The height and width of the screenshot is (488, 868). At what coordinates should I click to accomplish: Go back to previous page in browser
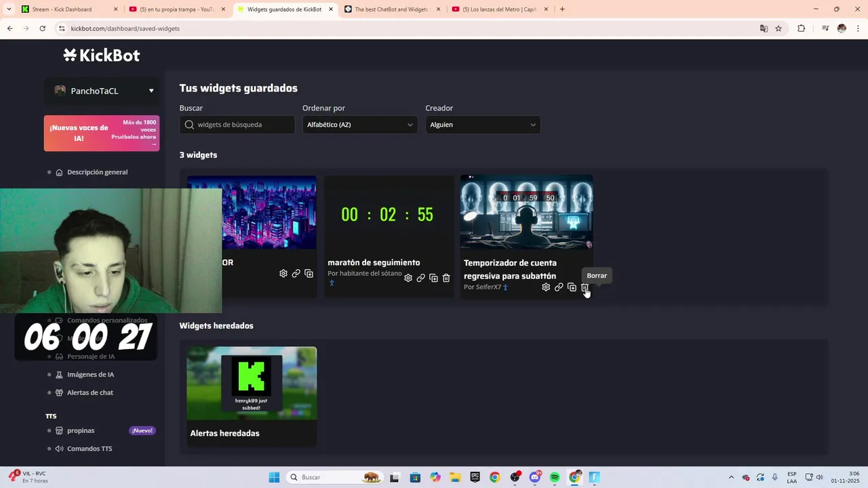[x=9, y=28]
